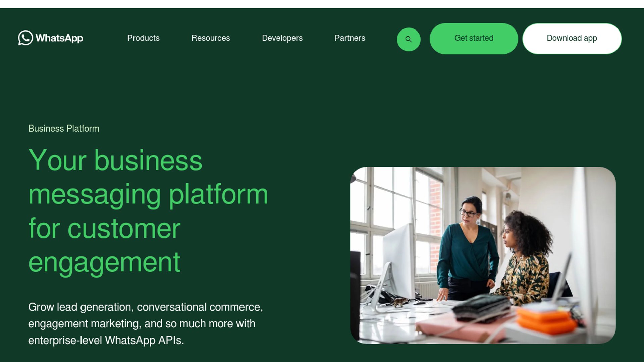Click the "Your business" headline line
The height and width of the screenshot is (362, 644).
coord(115,160)
